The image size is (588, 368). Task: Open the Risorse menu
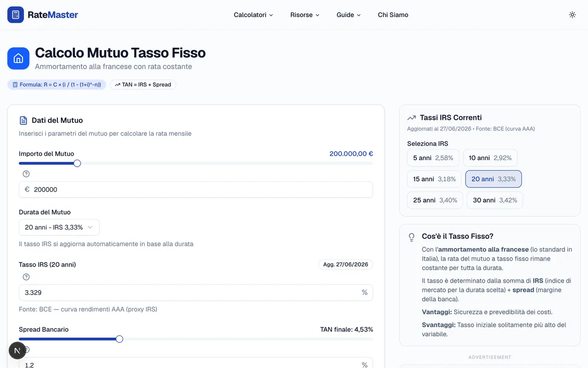click(305, 15)
